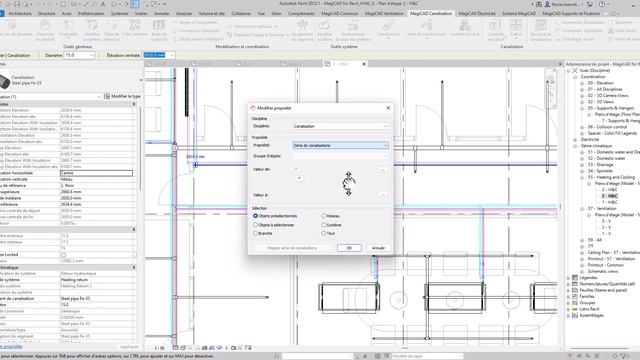Close the Modifier propriété dialog
The image size is (640, 360).
click(388, 108)
